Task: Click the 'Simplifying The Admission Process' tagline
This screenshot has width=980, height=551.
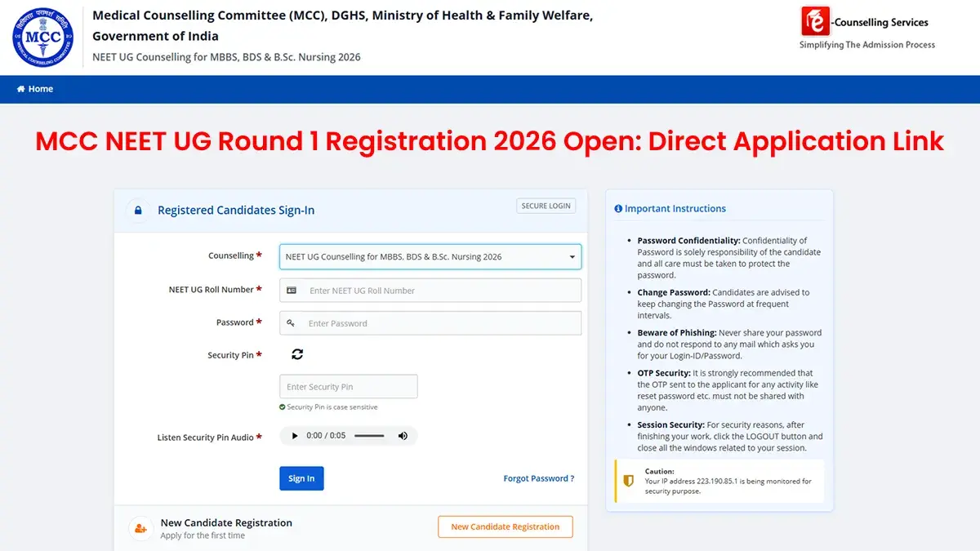Action: [867, 45]
